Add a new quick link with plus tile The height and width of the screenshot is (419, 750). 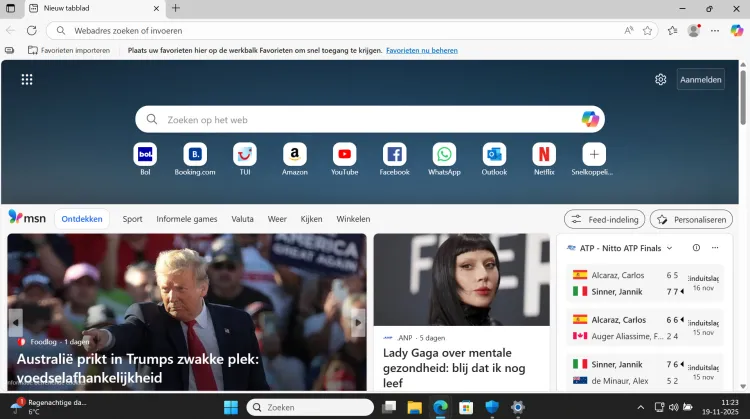[x=594, y=155]
